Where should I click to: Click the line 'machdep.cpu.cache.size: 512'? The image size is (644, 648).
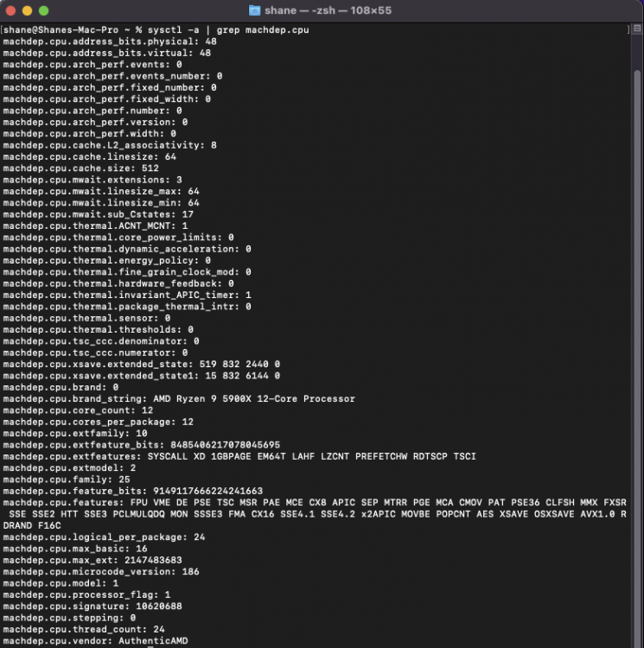[x=80, y=168]
